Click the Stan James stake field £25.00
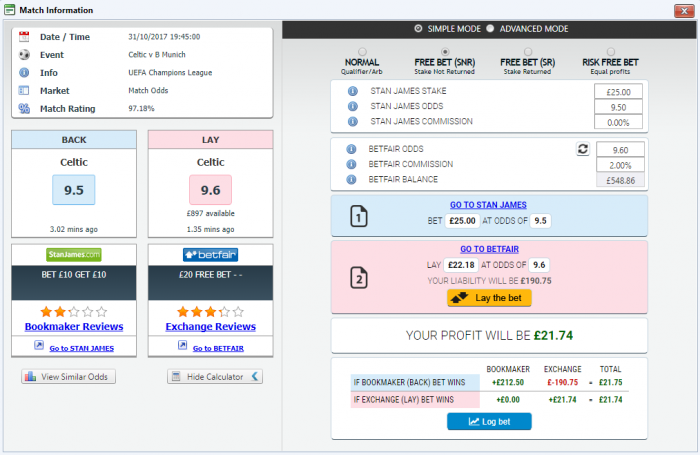The width and height of the screenshot is (700, 455). pyautogui.click(x=618, y=92)
